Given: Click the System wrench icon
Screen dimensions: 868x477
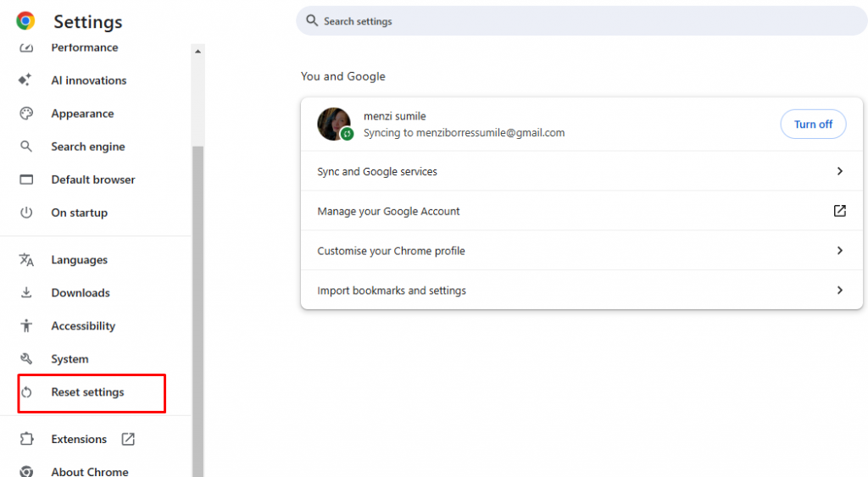Looking at the screenshot, I should [26, 358].
